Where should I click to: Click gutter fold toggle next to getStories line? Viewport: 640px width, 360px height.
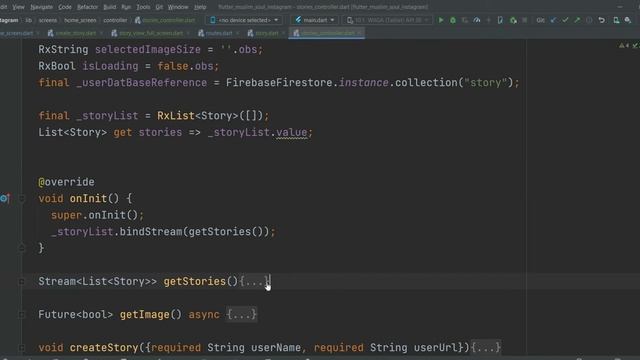22,281
